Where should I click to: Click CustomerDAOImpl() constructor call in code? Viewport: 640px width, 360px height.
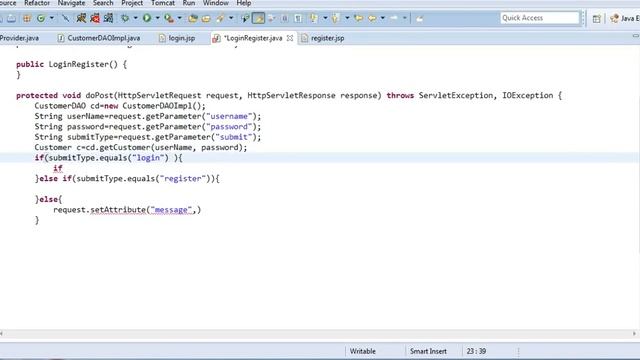[162, 106]
